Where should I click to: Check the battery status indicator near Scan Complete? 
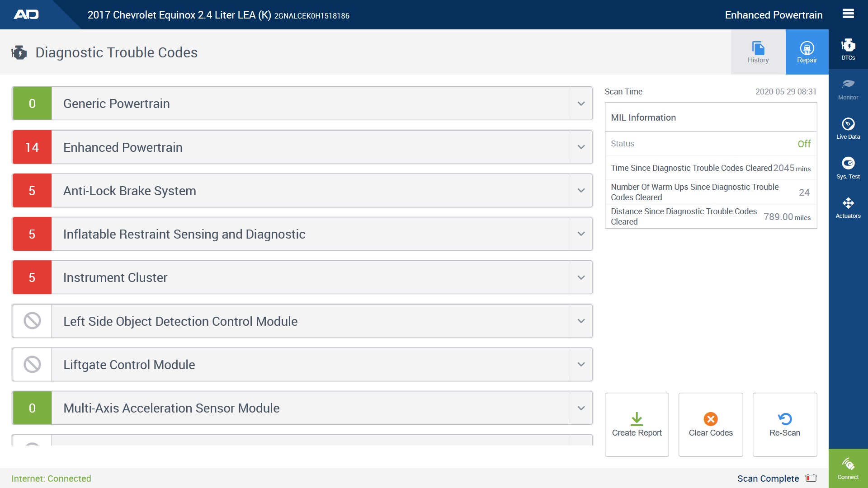(811, 478)
